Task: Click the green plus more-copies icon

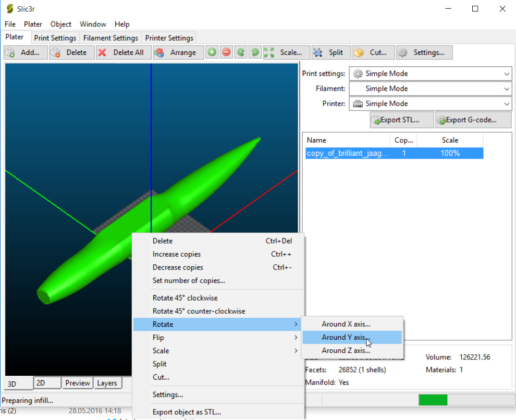Action: 212,52
